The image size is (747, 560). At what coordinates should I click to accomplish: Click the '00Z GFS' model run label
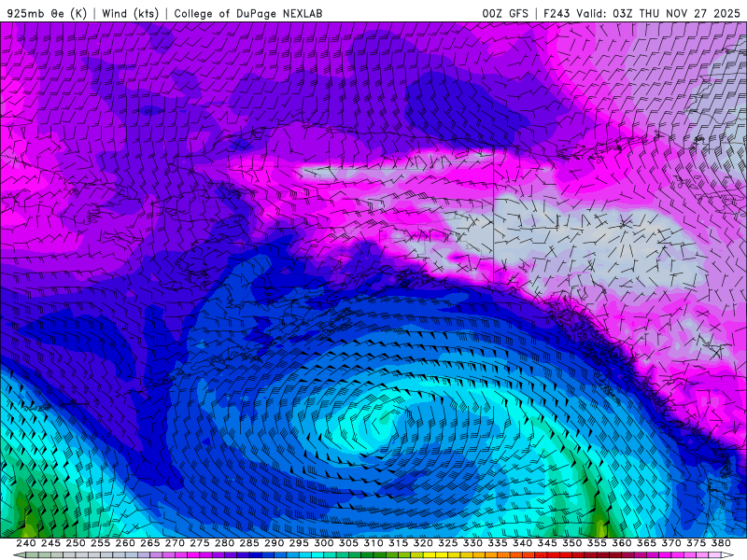(505, 13)
